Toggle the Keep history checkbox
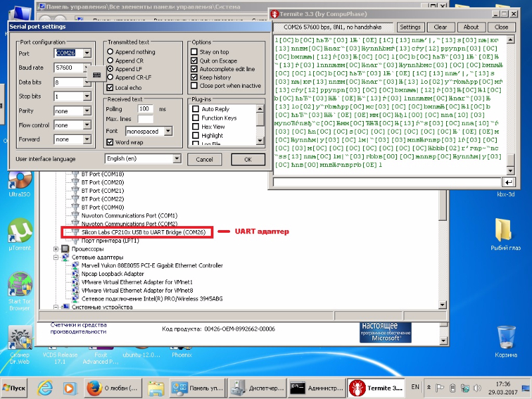 194,77
